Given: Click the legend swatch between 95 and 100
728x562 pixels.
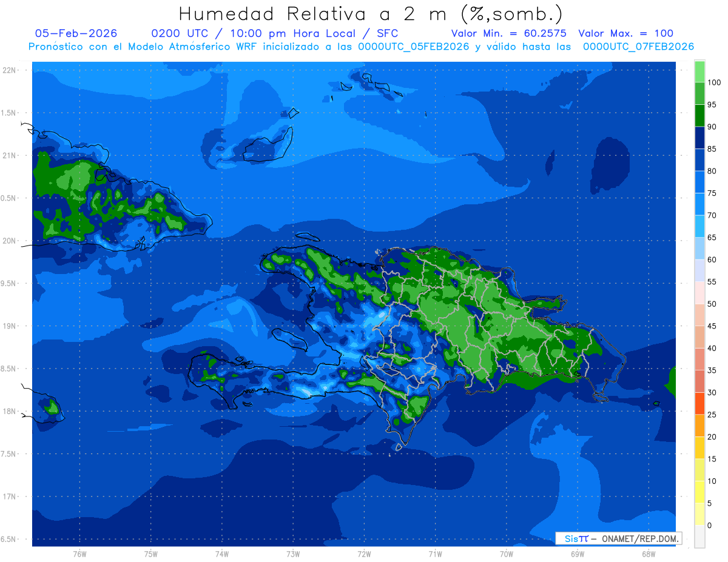Looking at the screenshot, I should (699, 93).
